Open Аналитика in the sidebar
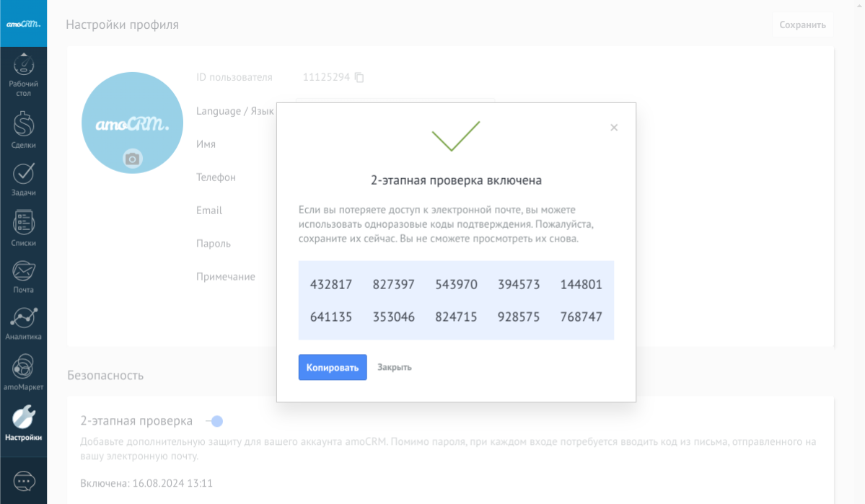Image resolution: width=865 pixels, height=504 pixels. pyautogui.click(x=24, y=319)
